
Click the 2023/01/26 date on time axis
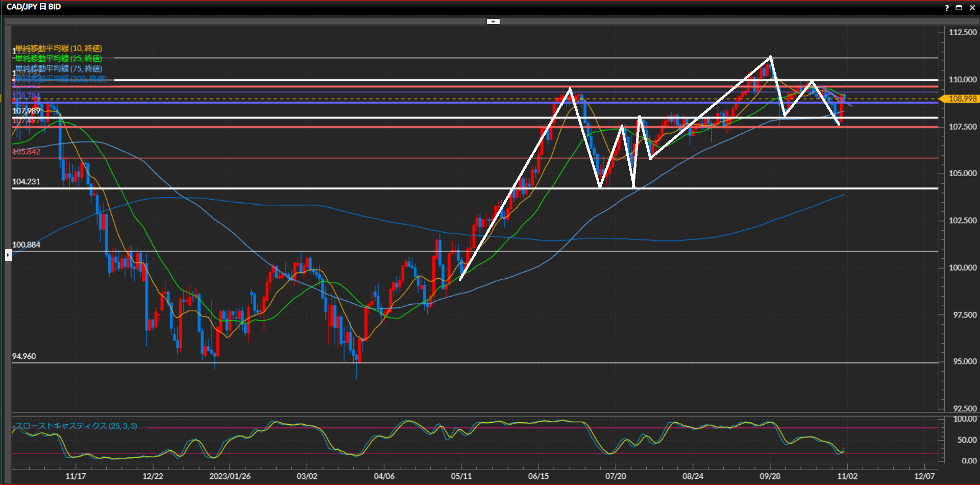(230, 476)
